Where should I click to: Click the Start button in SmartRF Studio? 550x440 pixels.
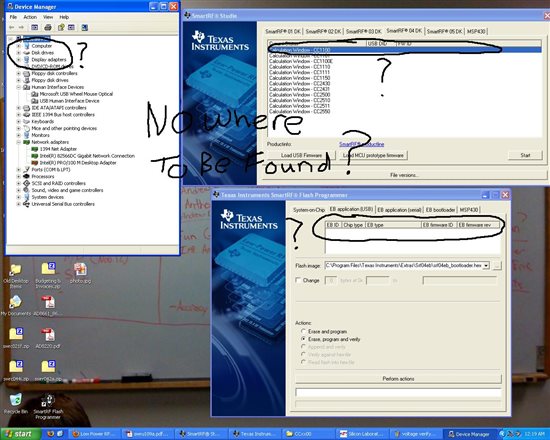coord(525,155)
